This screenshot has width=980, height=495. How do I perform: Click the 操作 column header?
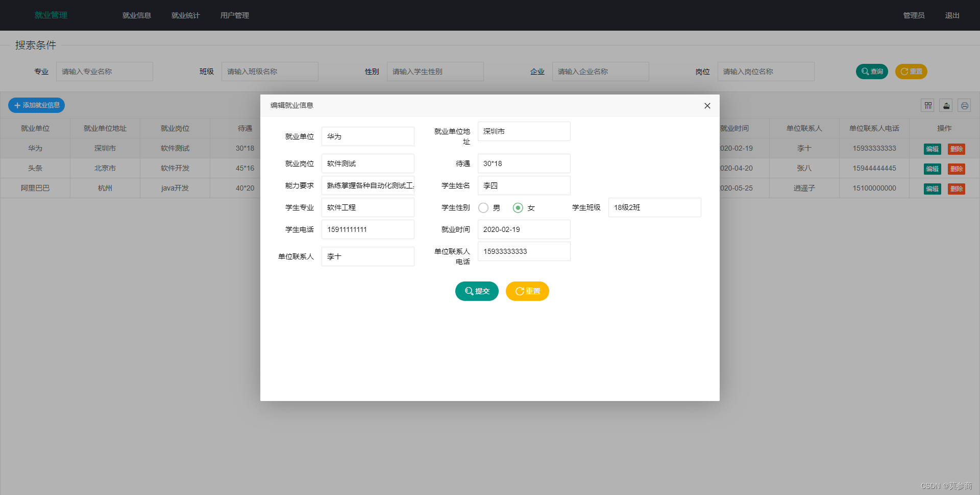(944, 128)
